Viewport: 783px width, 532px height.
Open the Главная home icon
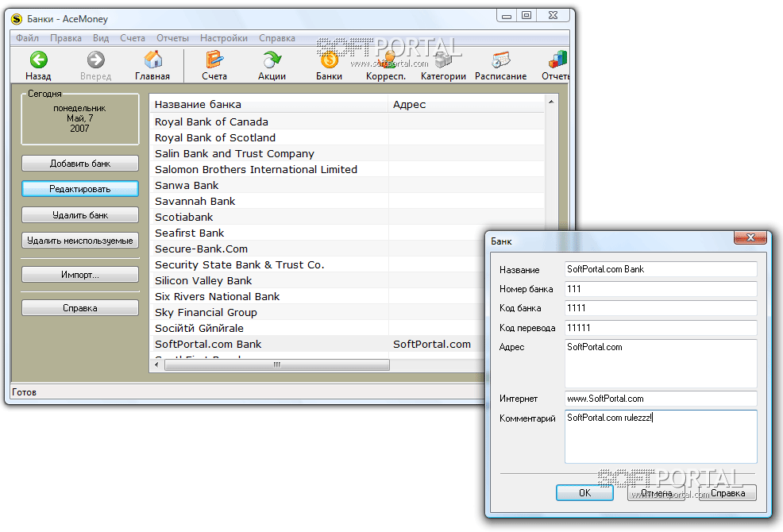click(152, 60)
